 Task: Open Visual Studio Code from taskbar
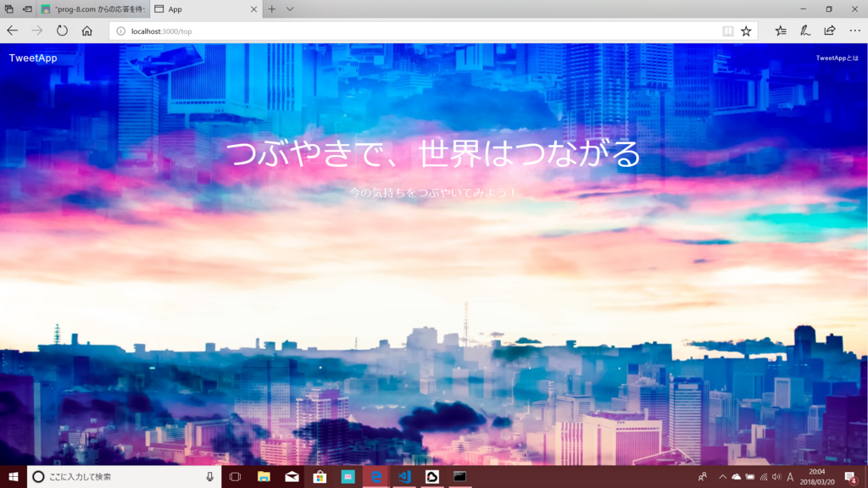[x=404, y=476]
